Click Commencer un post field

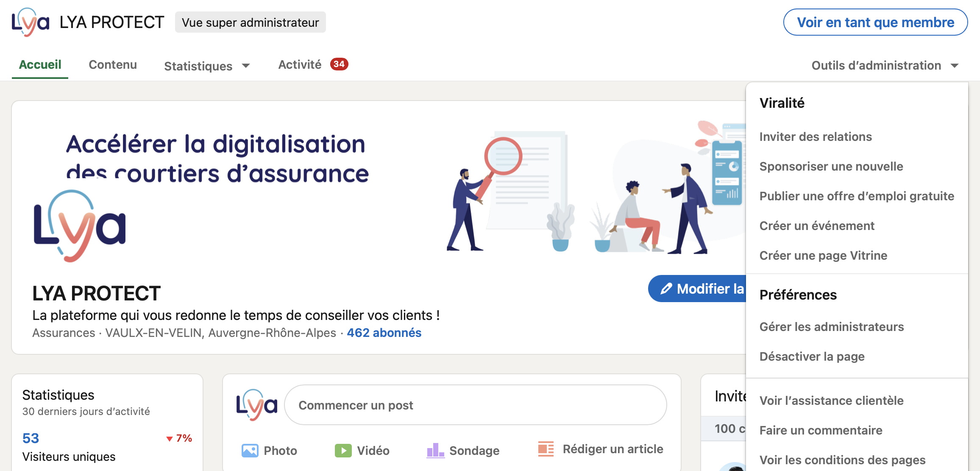coord(475,405)
